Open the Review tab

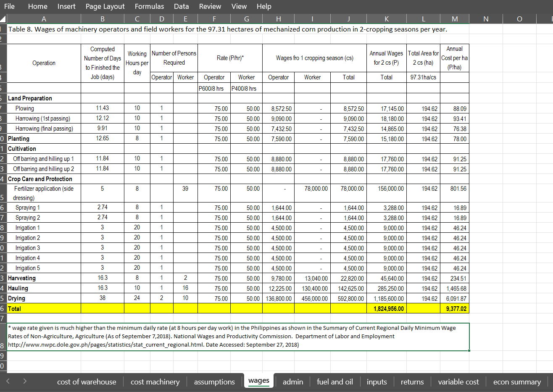(x=210, y=6)
